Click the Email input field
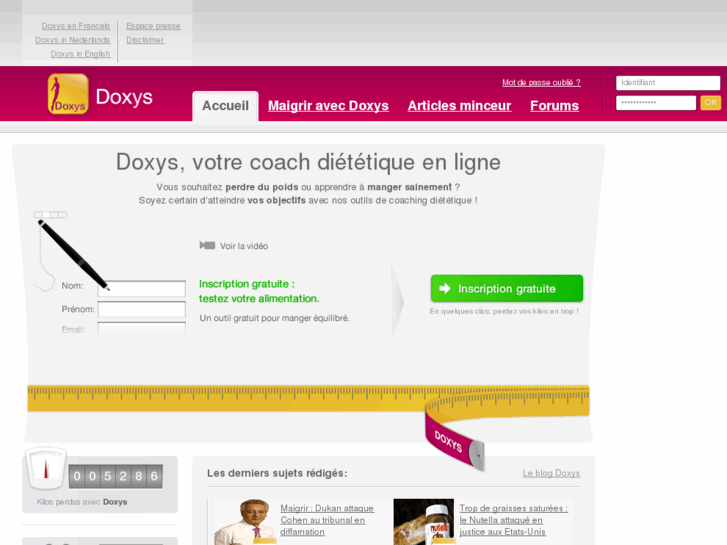The image size is (727, 545). coord(142,328)
